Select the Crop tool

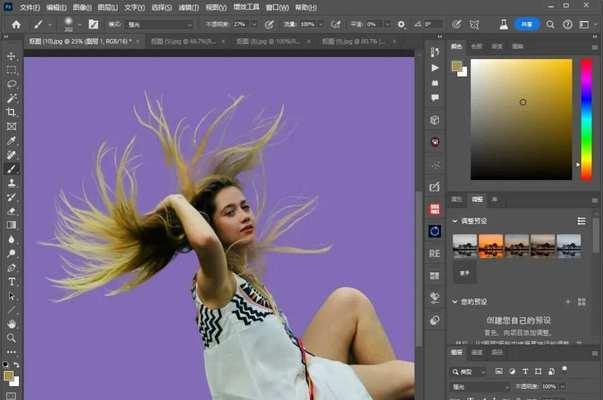(11, 112)
